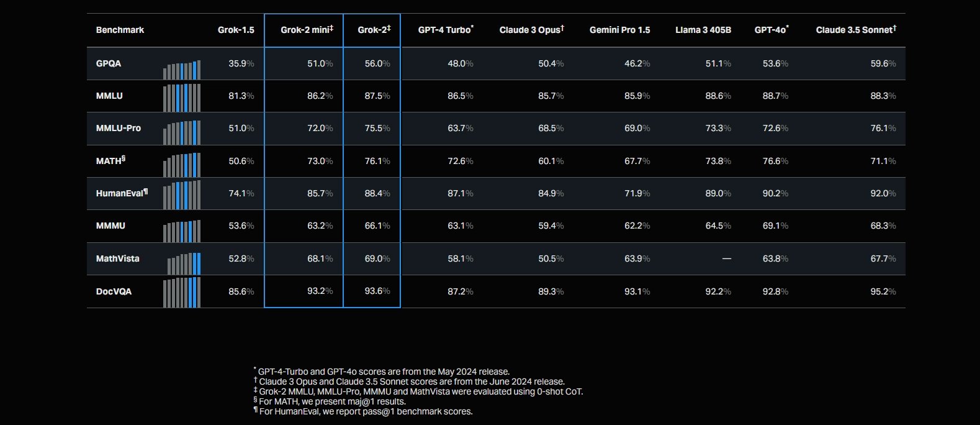Select the Claude 3.5 Sonnet DocVQA score 95.2%
The image size is (980, 425).
(883, 291)
